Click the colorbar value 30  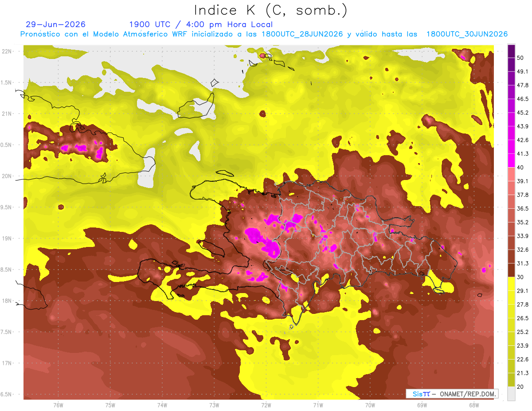(520, 277)
